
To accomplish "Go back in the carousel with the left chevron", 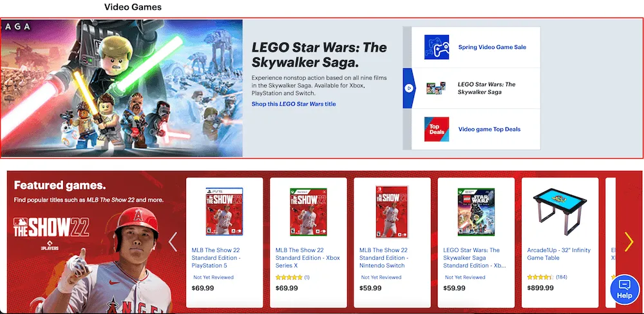I will tap(173, 242).
